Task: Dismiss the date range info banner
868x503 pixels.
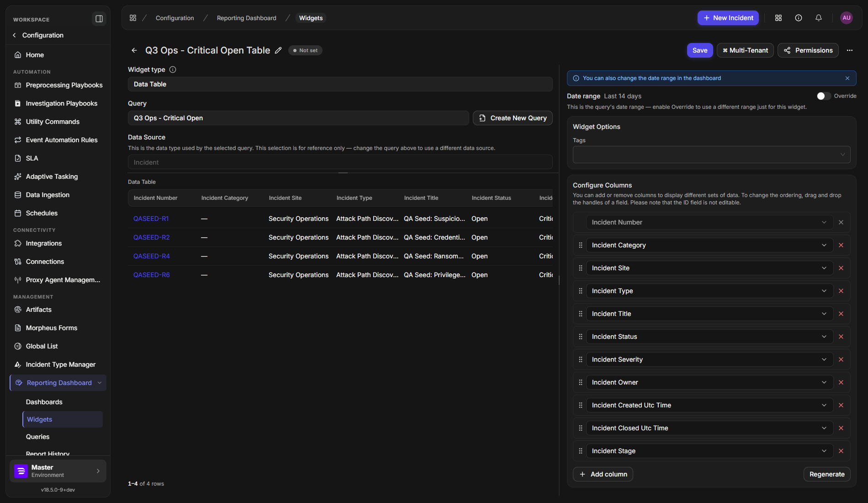Action: click(x=847, y=78)
